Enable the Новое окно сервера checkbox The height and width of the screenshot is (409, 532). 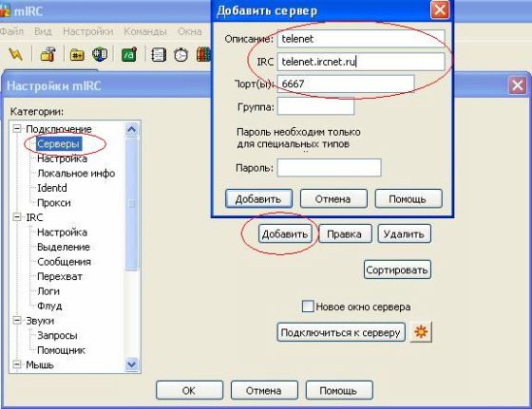pyautogui.click(x=308, y=307)
